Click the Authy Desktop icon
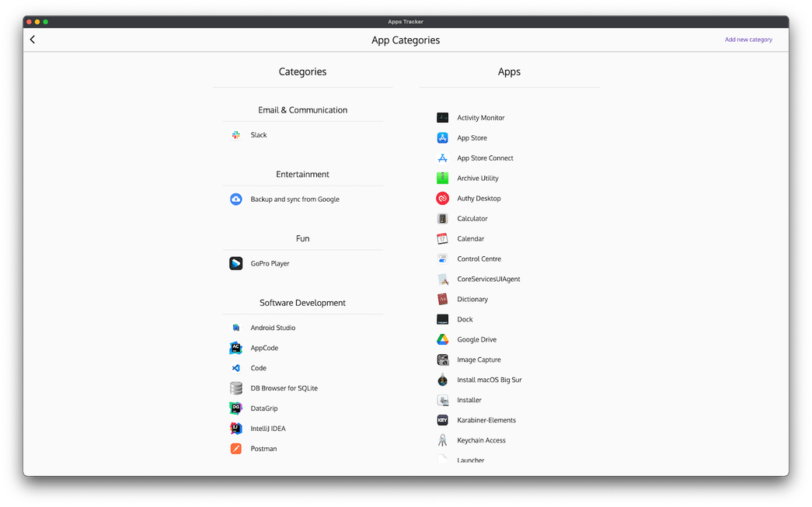Image resolution: width=812 pixels, height=507 pixels. pyautogui.click(x=442, y=199)
